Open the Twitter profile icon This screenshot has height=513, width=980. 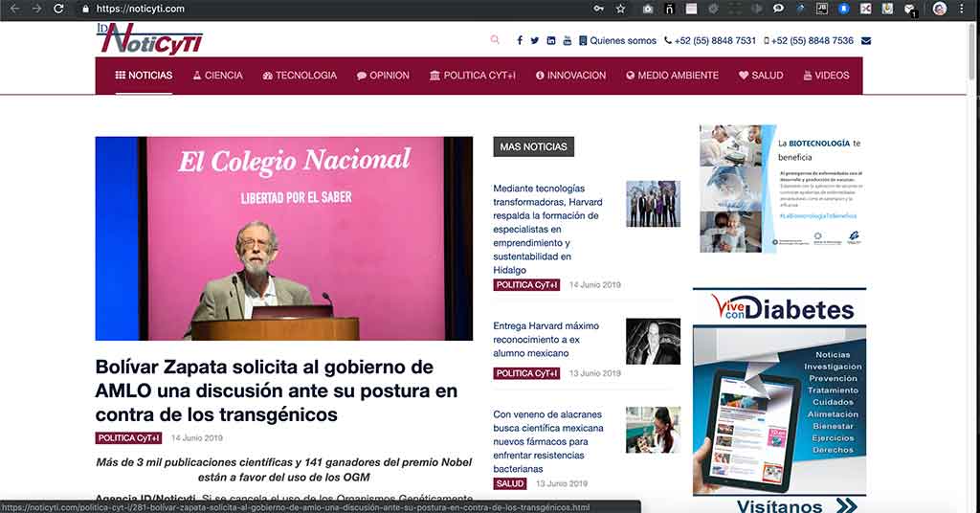point(534,40)
